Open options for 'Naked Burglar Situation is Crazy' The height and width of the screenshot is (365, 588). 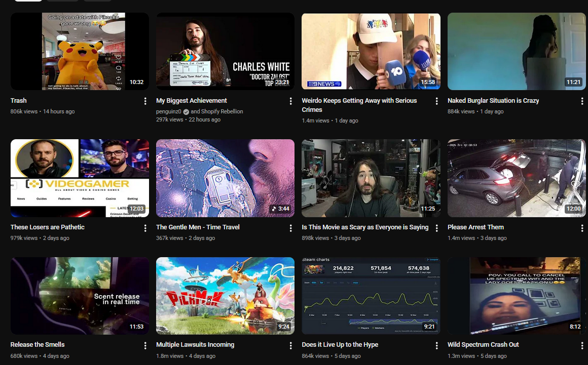582,101
